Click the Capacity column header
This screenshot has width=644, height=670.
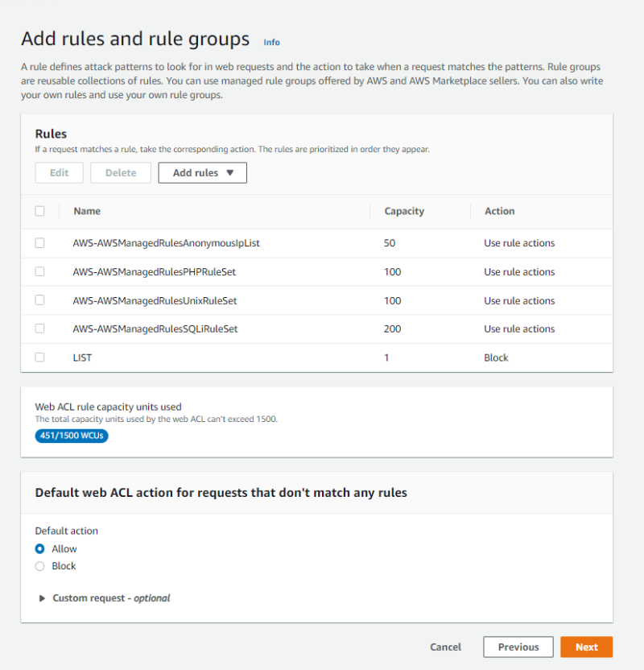click(x=404, y=211)
